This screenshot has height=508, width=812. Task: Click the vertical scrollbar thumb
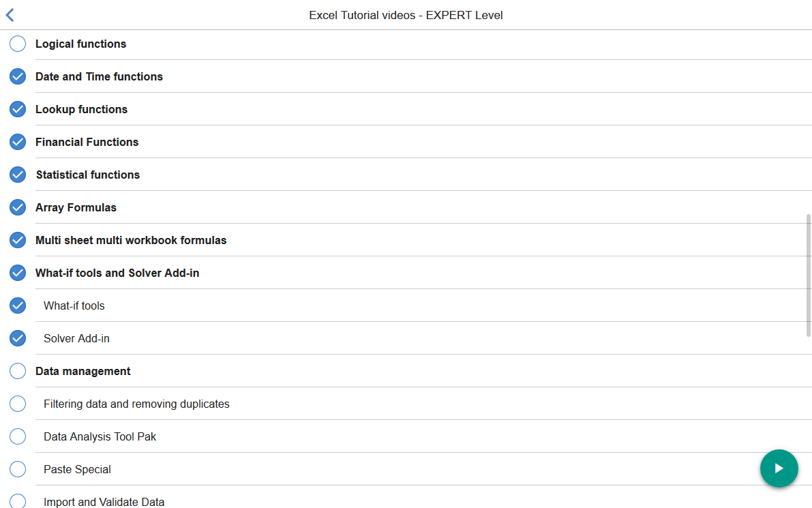(809, 275)
